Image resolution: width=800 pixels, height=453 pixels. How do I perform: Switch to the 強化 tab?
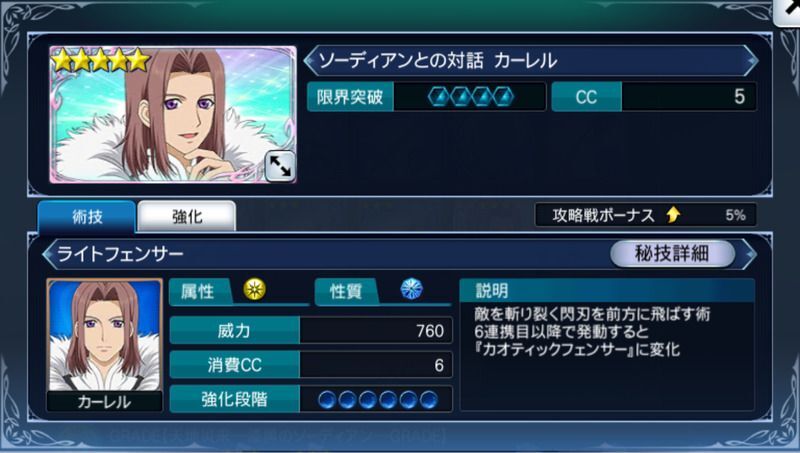point(187,217)
